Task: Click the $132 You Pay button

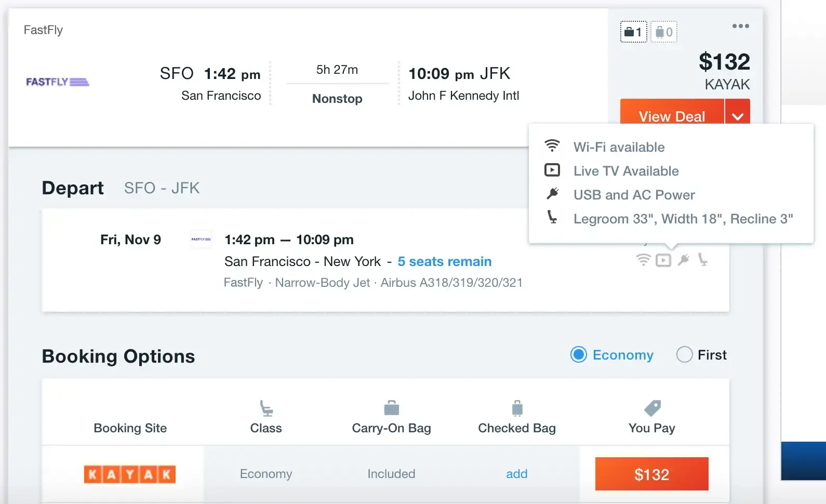Action: click(651, 474)
